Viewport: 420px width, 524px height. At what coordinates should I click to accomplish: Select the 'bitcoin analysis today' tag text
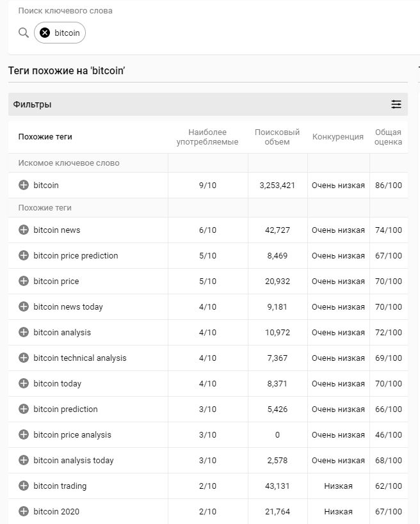tap(74, 460)
